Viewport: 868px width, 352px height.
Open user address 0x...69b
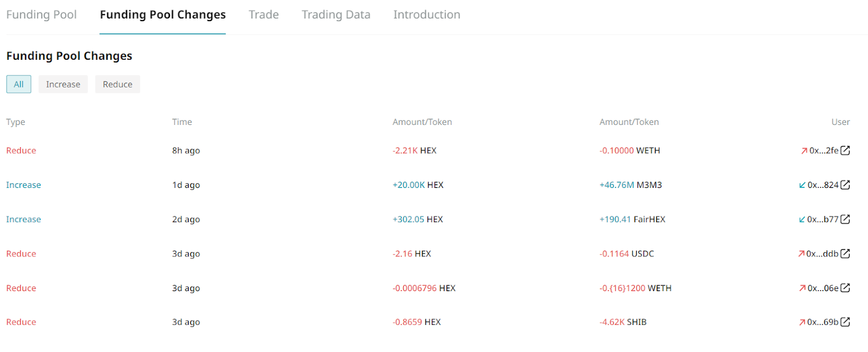click(x=822, y=322)
